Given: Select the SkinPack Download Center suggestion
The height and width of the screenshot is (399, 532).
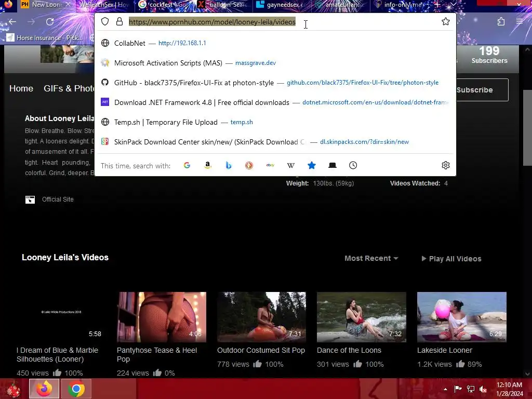Looking at the screenshot, I should pos(275,142).
